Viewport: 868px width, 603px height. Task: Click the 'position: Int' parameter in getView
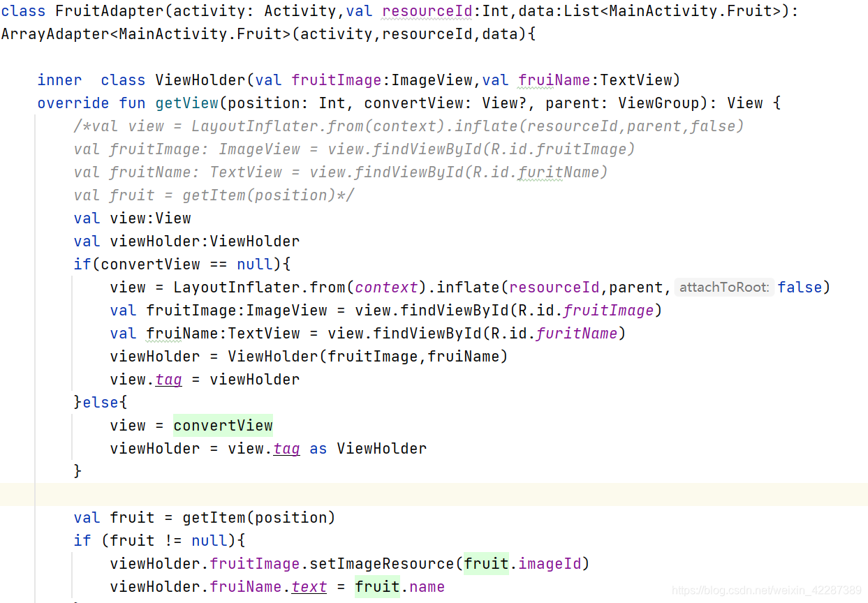[286, 103]
